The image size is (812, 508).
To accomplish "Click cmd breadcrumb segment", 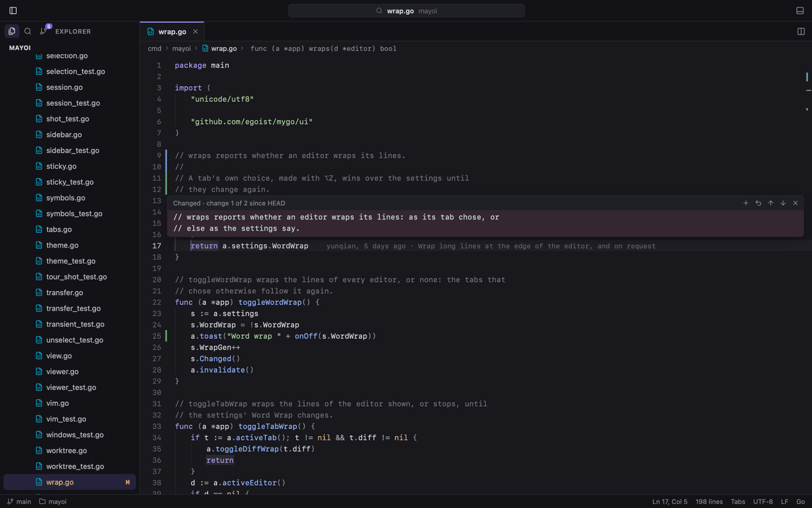I will (154, 49).
